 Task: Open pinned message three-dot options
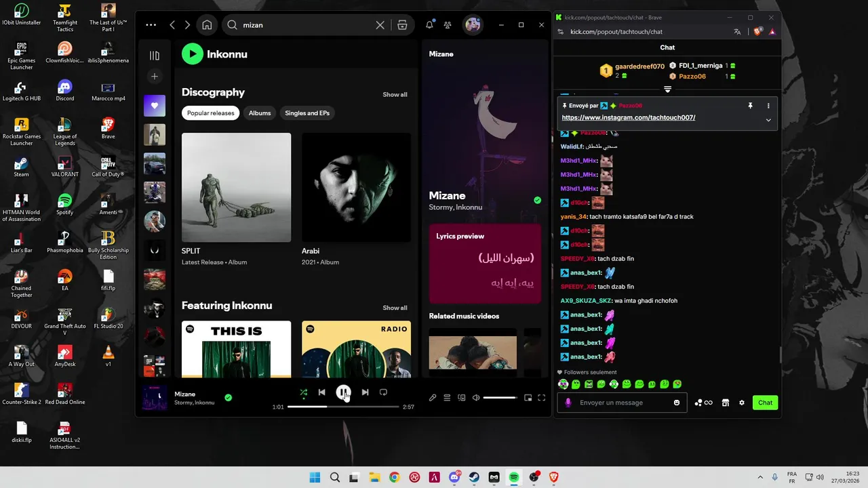pos(768,106)
